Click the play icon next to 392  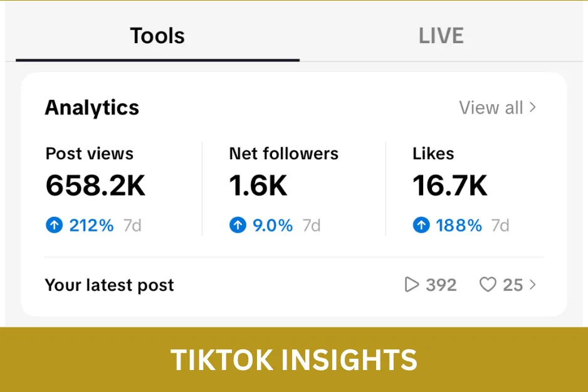pyautogui.click(x=412, y=285)
